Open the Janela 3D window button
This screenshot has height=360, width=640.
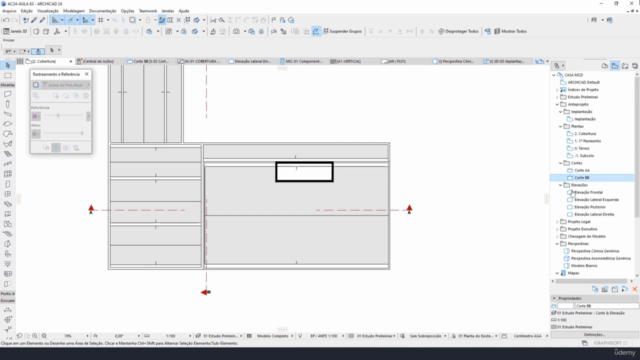coord(15,31)
